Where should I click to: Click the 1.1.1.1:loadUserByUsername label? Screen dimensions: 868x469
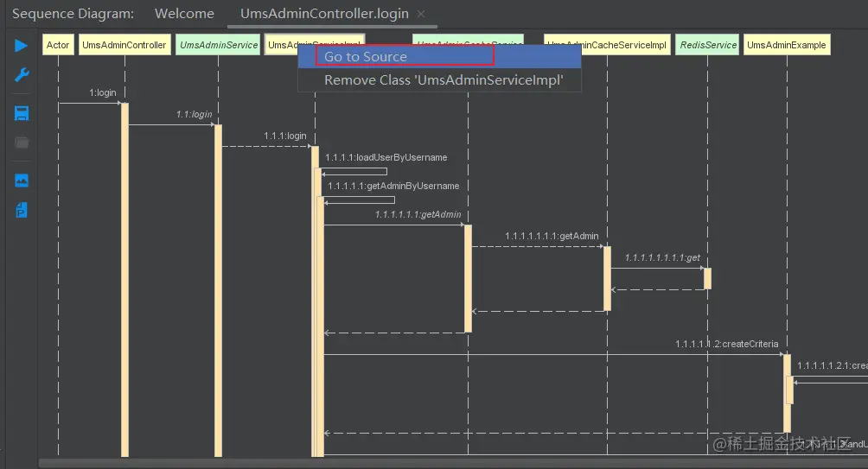coord(386,157)
